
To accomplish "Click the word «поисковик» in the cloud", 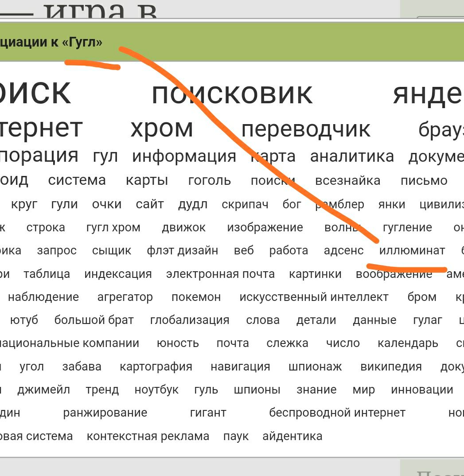I will [232, 94].
